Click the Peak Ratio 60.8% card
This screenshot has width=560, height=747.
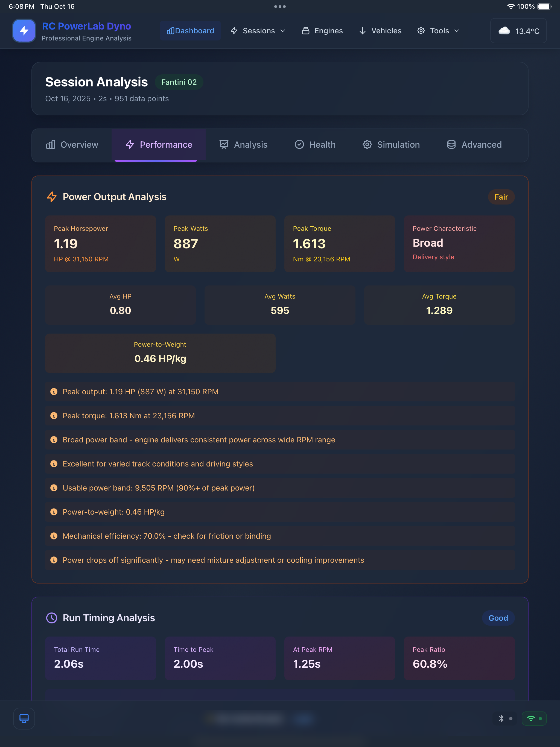(459, 658)
